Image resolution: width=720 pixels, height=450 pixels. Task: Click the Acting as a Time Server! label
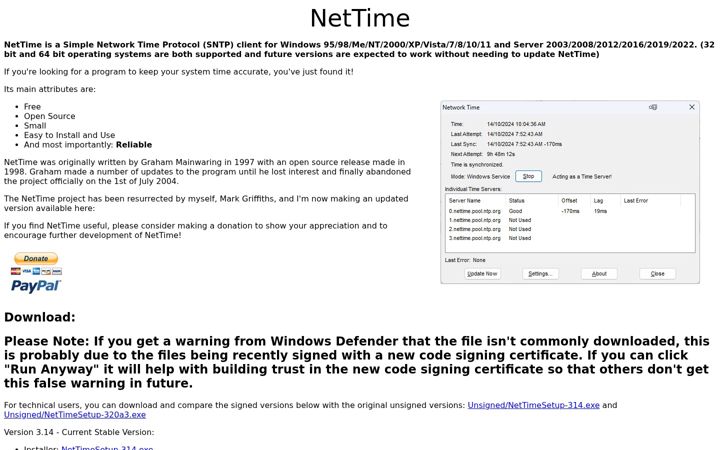pos(582,176)
